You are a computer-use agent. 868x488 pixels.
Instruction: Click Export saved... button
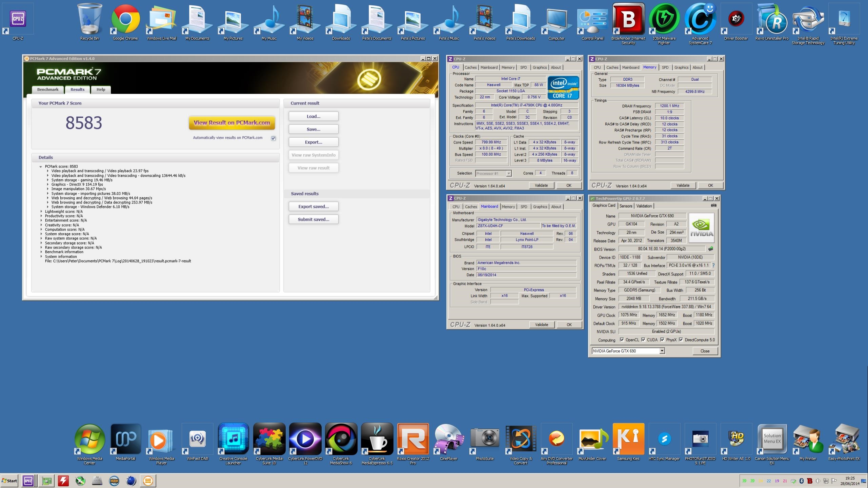(x=314, y=207)
